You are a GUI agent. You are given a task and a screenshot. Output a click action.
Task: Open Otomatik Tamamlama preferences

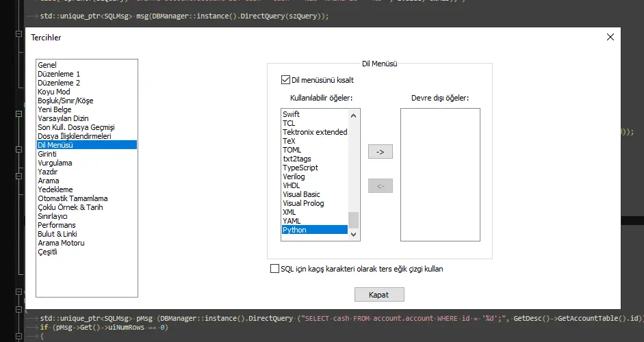(73, 198)
